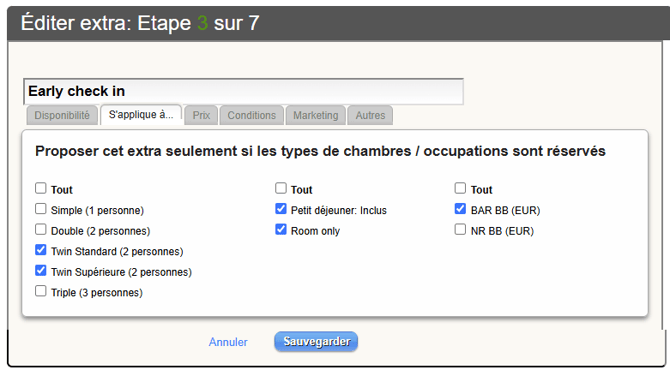Click the Early check in name field
This screenshot has width=670, height=370.
[x=244, y=91]
